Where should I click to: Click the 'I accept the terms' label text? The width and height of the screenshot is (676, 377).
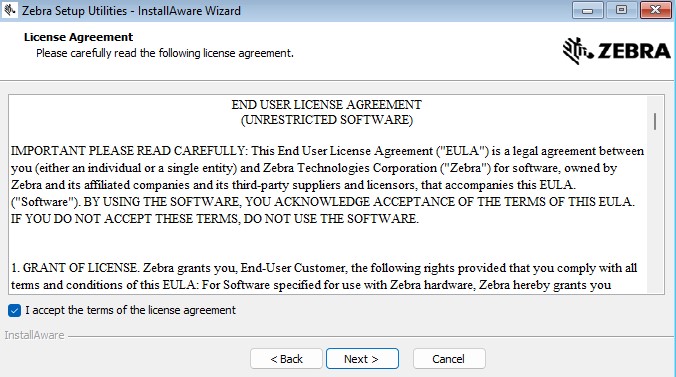(131, 310)
